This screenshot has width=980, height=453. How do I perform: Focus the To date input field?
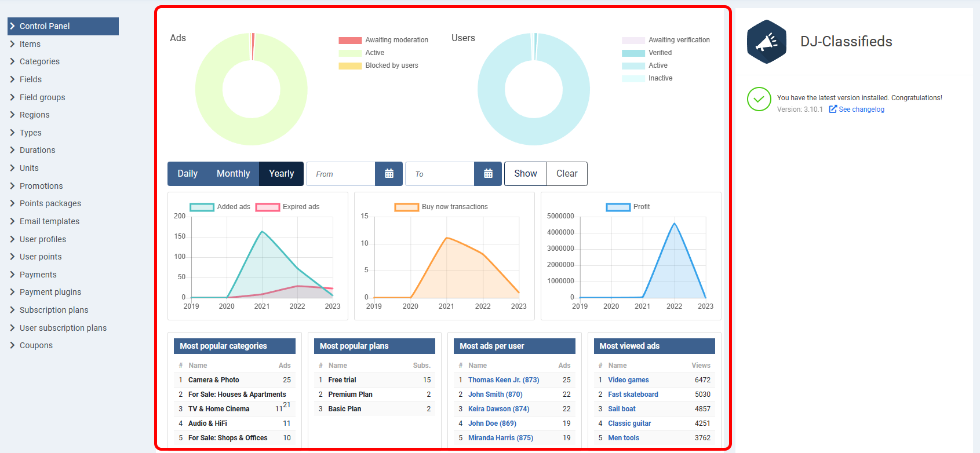440,174
